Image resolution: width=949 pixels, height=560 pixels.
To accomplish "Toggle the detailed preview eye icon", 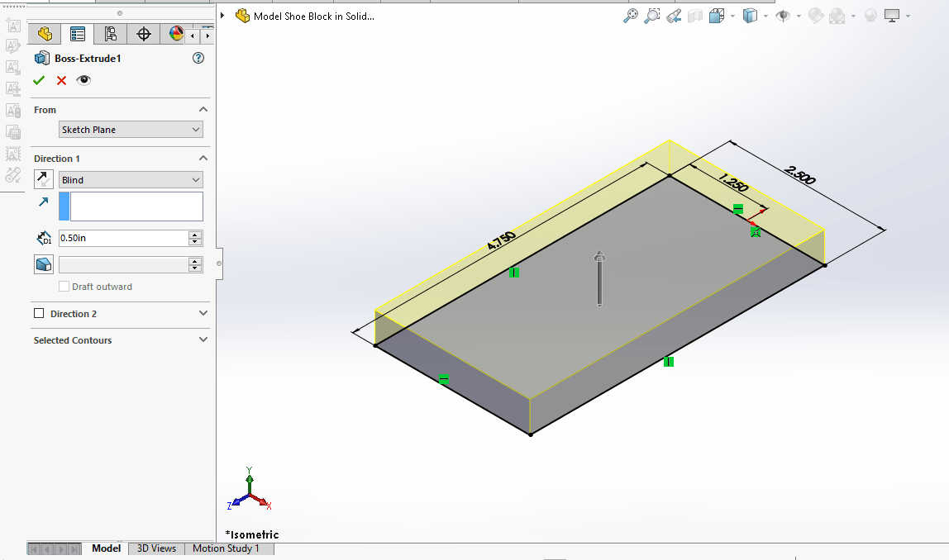I will [x=83, y=80].
